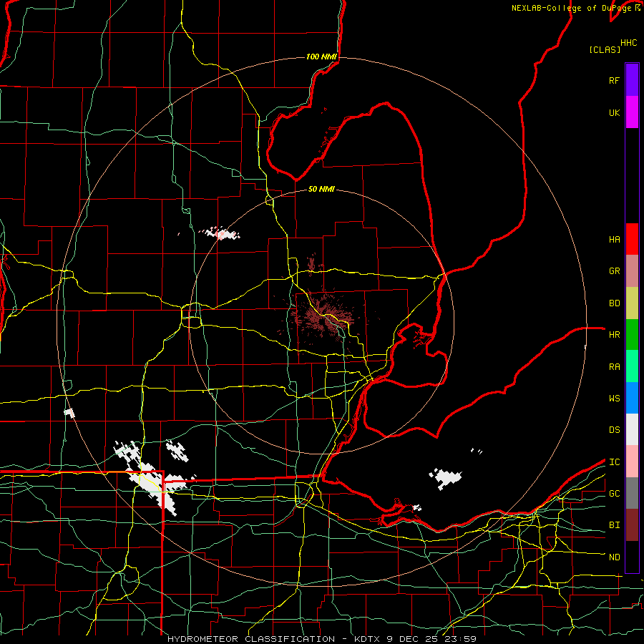This screenshot has width=644, height=644.
Task: Click the IC label in the legend
Action: click(614, 462)
